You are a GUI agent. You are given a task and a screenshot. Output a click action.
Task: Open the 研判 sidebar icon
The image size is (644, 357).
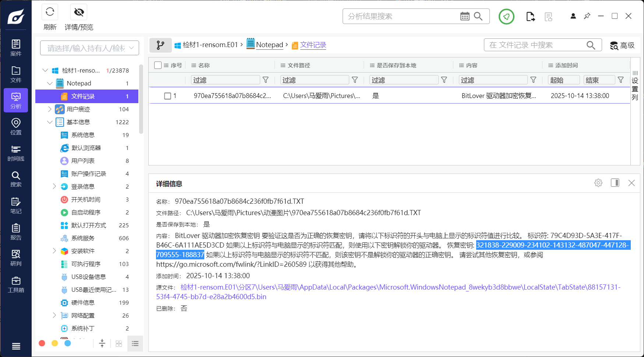click(x=16, y=258)
